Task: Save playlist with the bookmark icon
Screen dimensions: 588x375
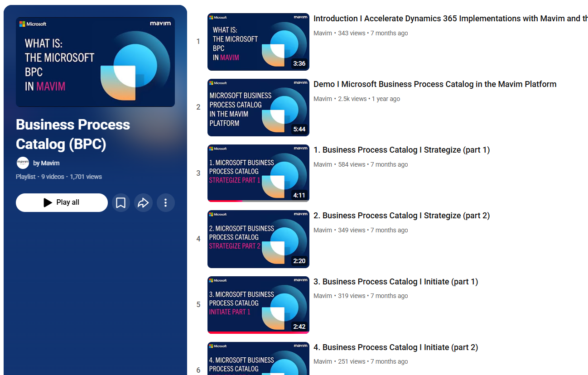Action: point(121,203)
